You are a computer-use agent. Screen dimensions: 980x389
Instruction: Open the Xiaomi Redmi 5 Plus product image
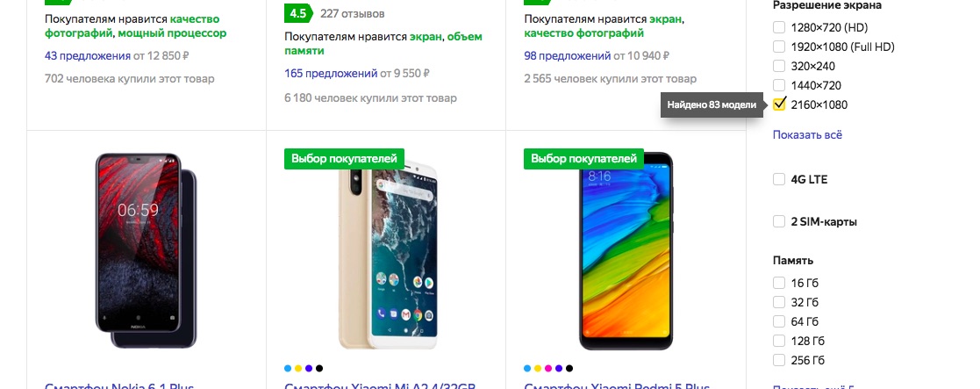[626, 250]
